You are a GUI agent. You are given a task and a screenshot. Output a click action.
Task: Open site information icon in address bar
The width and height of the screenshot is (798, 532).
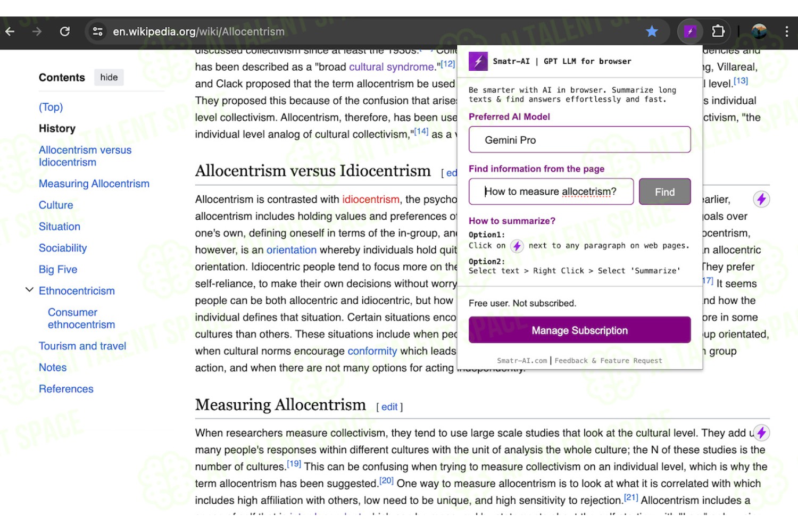97,31
